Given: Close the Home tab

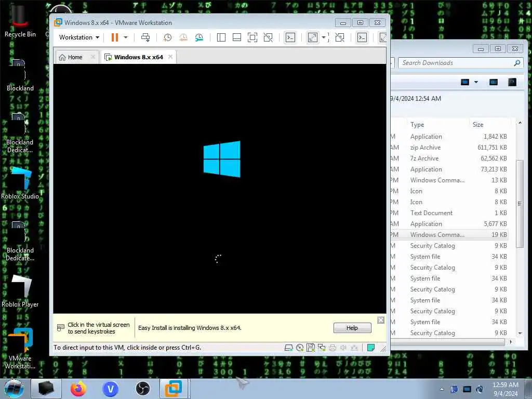Looking at the screenshot, I should click(92, 57).
